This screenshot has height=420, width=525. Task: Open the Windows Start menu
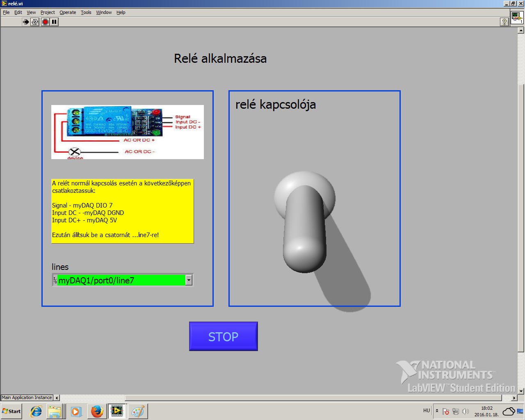click(x=11, y=411)
